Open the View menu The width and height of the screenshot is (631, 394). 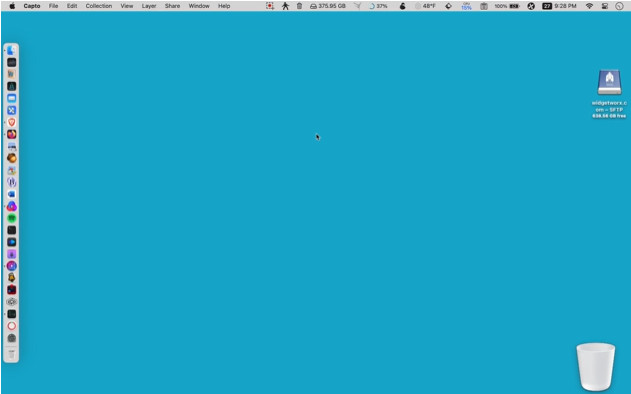click(x=127, y=6)
